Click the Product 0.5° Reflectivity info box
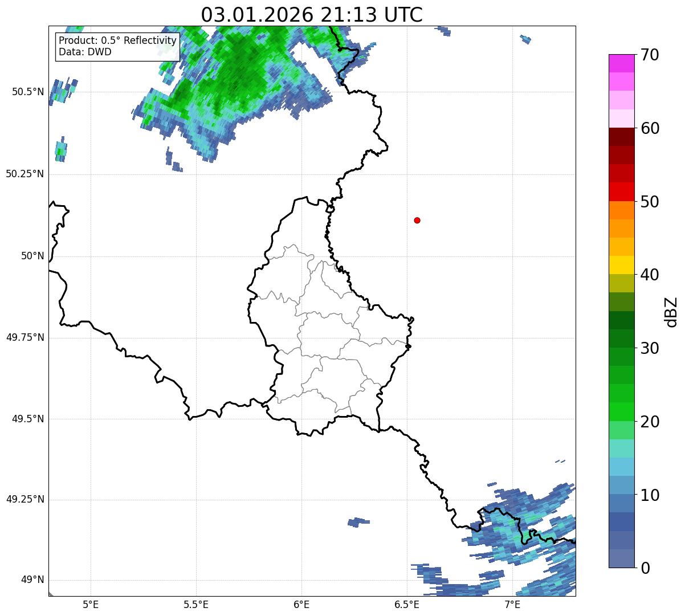The width and height of the screenshot is (685, 616). pyautogui.click(x=117, y=46)
